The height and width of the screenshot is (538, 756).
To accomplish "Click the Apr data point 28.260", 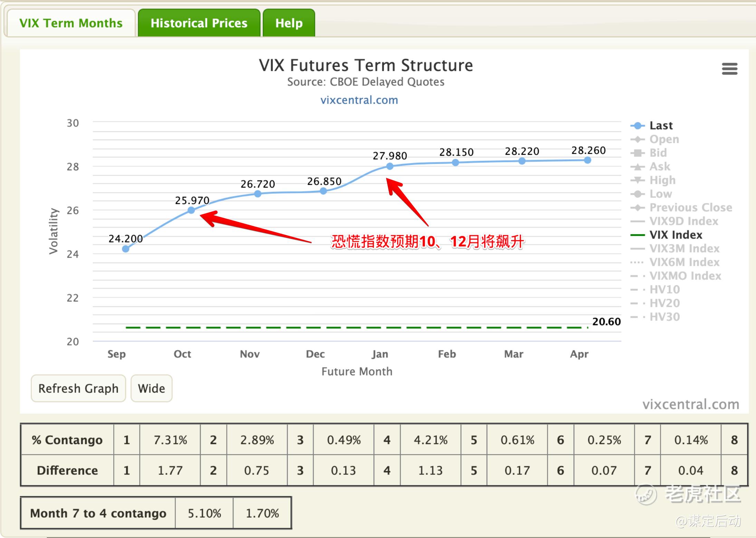I will 588,160.
